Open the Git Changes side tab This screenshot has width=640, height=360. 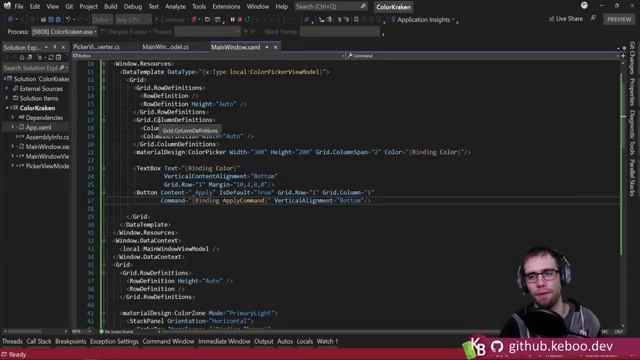tap(632, 58)
